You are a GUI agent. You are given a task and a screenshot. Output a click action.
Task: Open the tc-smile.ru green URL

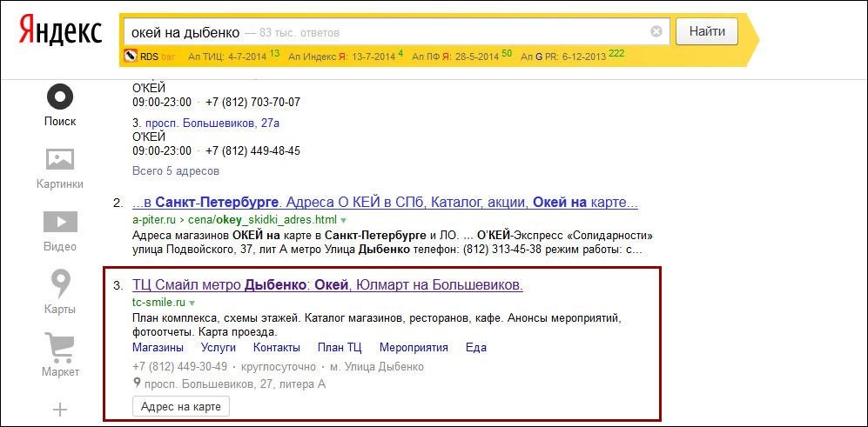pos(158,303)
